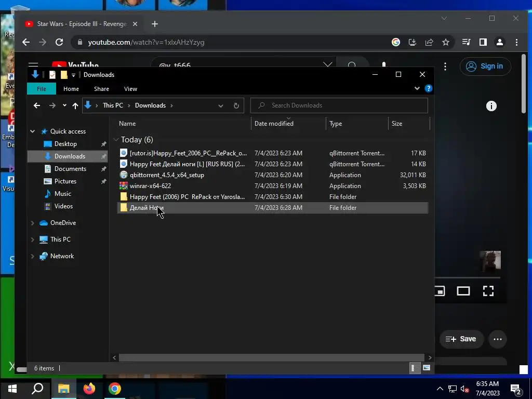Click New folder icon in Explorer title bar
This screenshot has height=399, width=532.
click(64, 75)
